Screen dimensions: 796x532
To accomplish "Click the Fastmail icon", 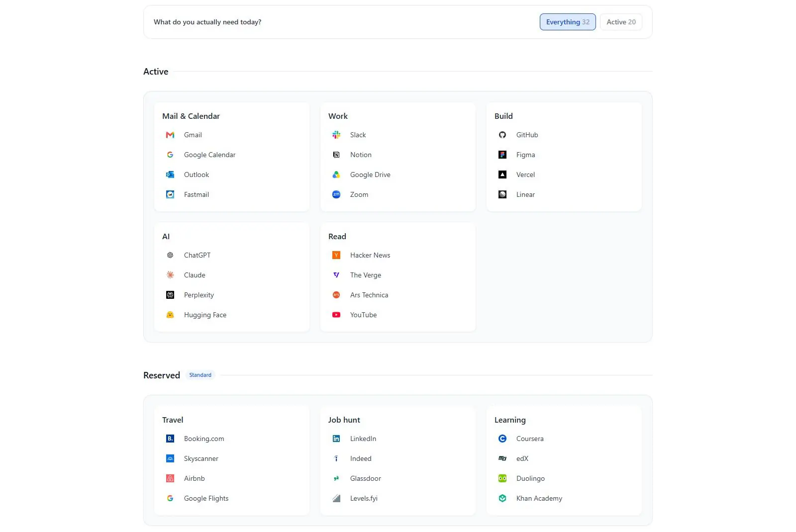I will pyautogui.click(x=170, y=194).
